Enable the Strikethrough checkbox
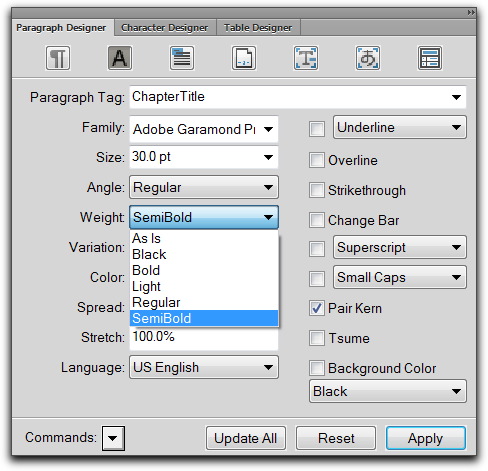 pyautogui.click(x=316, y=190)
